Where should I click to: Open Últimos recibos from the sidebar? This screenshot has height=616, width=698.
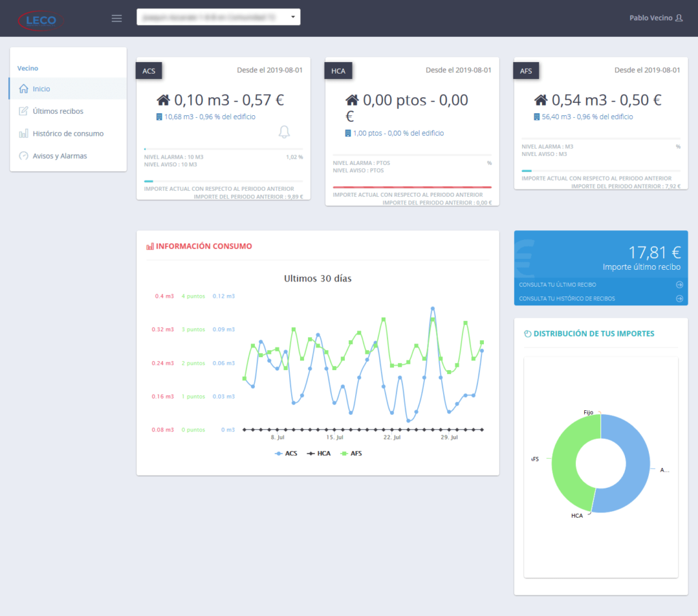[x=57, y=111]
